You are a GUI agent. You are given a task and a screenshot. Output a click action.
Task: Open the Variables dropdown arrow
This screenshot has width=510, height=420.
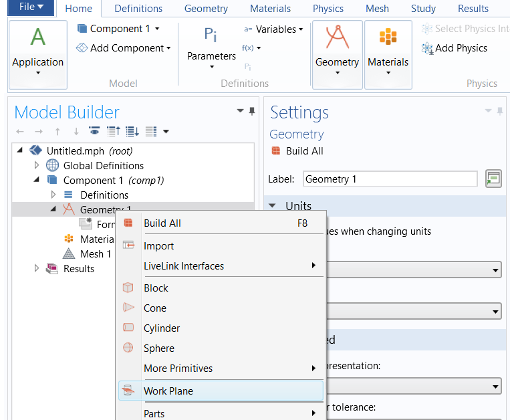(x=301, y=29)
